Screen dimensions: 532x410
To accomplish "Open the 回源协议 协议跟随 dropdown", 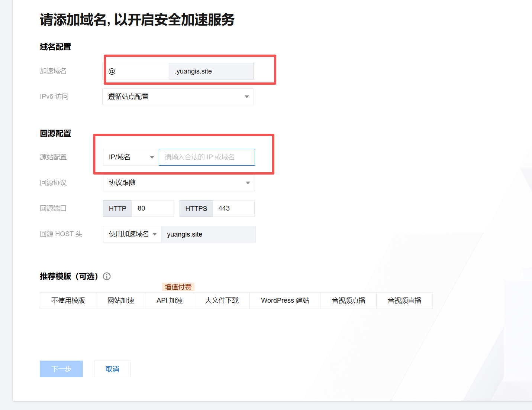I will point(179,183).
